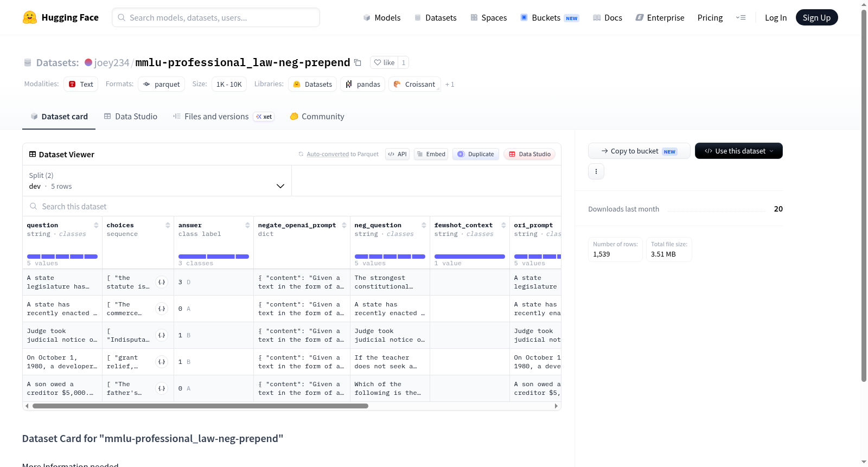
Task: Click the 1K - 10K size tag
Action: pos(229,84)
